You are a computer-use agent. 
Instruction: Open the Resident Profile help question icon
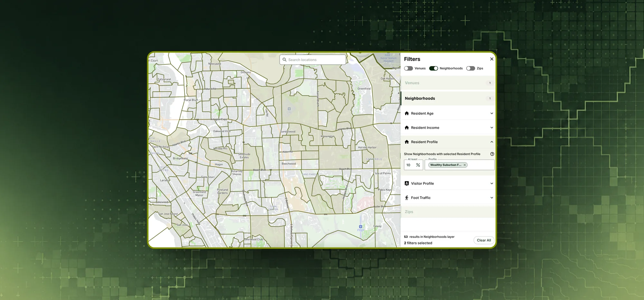(492, 154)
